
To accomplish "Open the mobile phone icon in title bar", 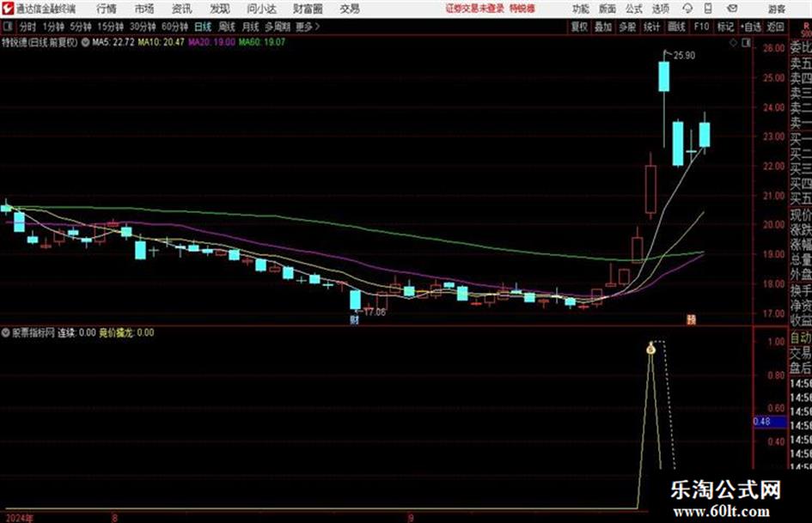I will pyautogui.click(x=708, y=9).
